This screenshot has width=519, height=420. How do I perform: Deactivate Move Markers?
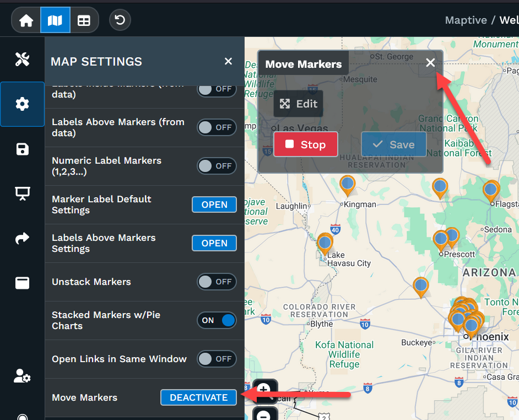(198, 397)
